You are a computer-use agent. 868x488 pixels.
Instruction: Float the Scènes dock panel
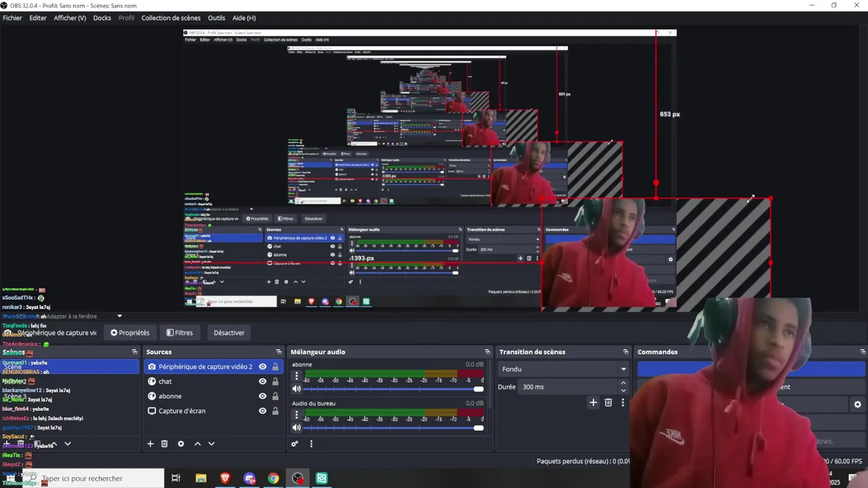pos(134,352)
